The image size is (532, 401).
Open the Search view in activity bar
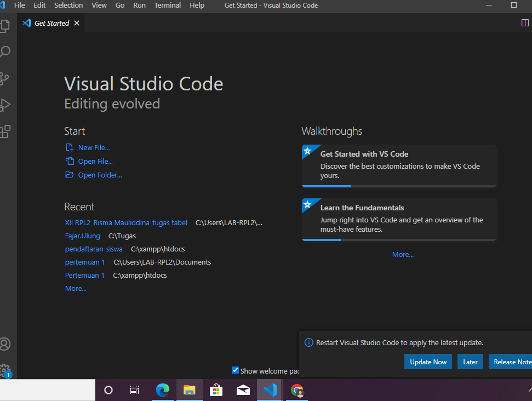point(5,52)
